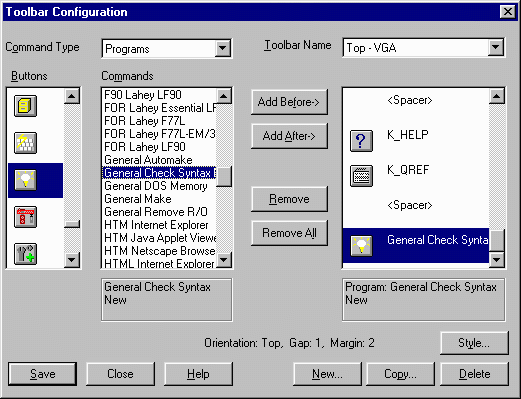Choose the highlighted light bulb icon in Buttons
Viewport: 521px width, 399px height.
[x=25, y=180]
